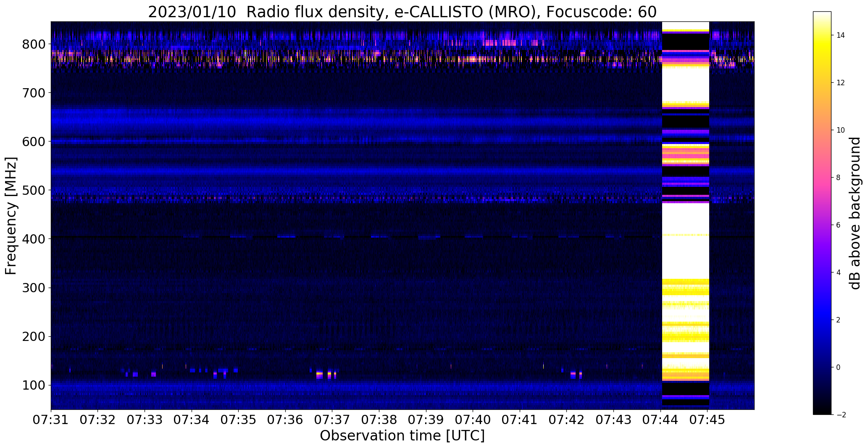Click the 07:39 time tick label
Viewport: 868px width, 448px height.
[426, 419]
